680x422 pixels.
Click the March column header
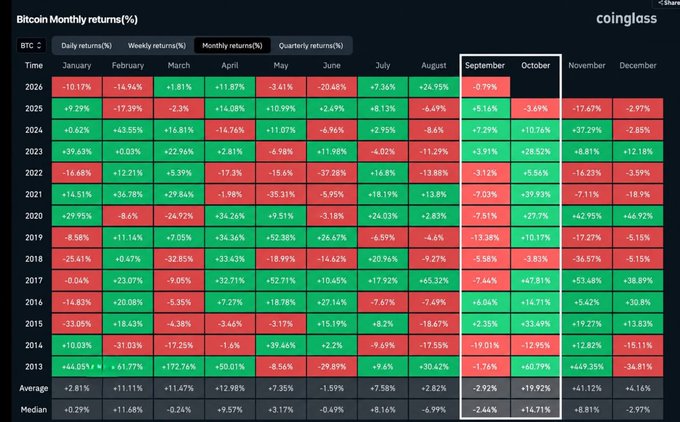[179, 65]
